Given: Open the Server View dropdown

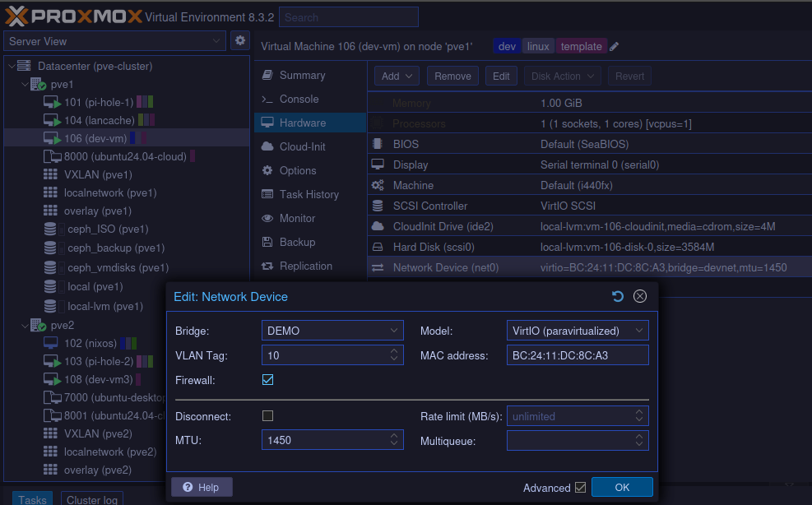Looking at the screenshot, I should click(x=114, y=41).
